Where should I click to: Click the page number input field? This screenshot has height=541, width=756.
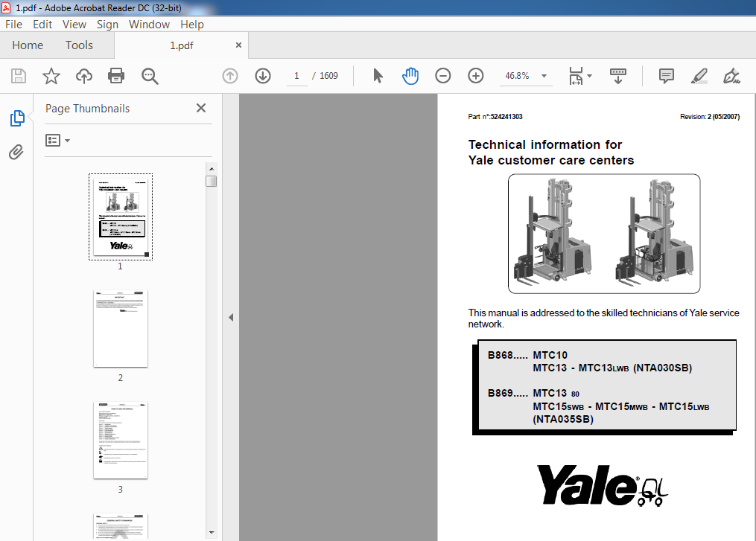[296, 76]
